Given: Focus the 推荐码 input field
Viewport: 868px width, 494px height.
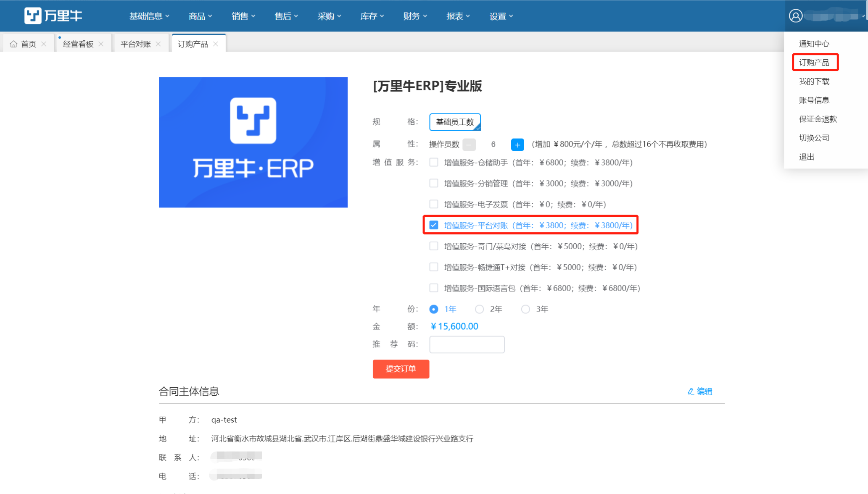Looking at the screenshot, I should (467, 344).
